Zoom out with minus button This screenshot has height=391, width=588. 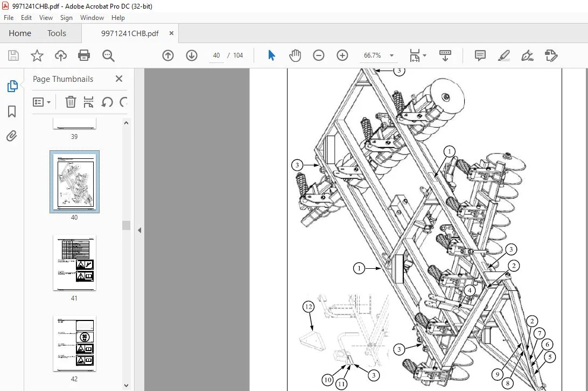318,55
